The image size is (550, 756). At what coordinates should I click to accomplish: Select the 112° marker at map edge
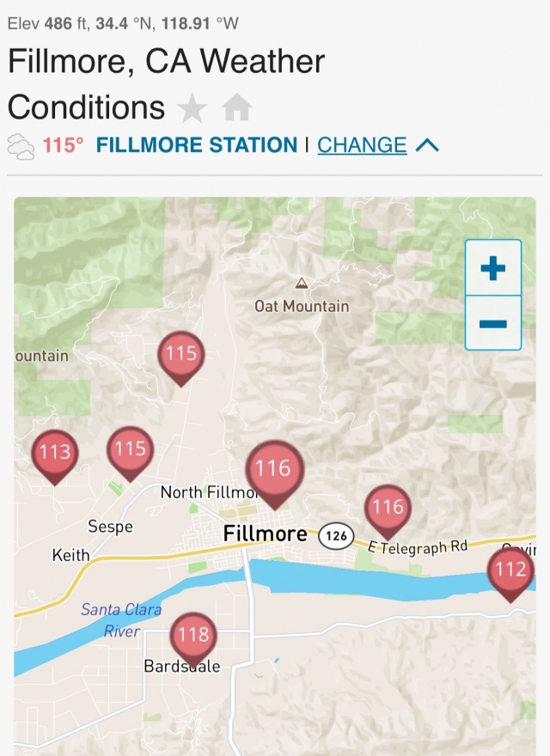point(510,570)
